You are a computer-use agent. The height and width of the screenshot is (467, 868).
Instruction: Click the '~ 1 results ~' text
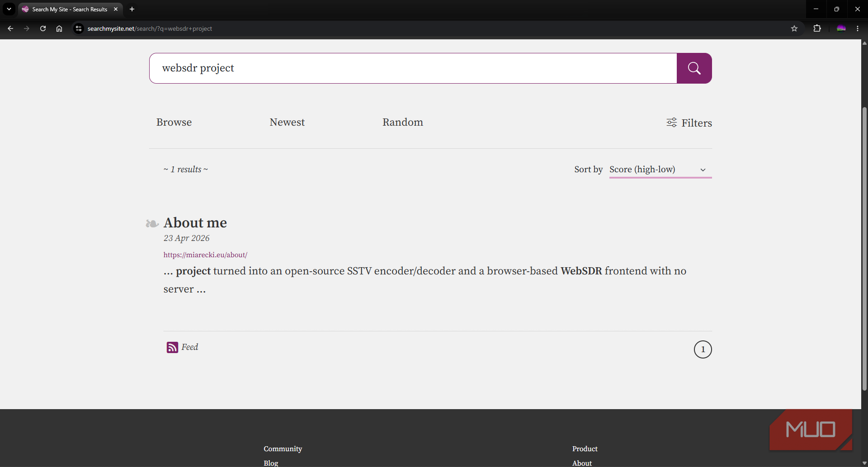tap(186, 170)
